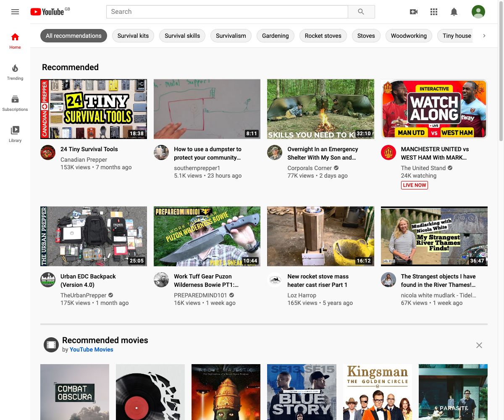This screenshot has height=420, width=504.
Task: Click How to use a dumpster title
Action: click(x=207, y=153)
